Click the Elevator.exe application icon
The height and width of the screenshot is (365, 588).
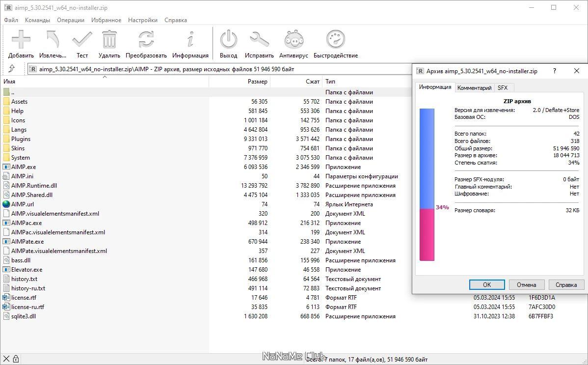pyautogui.click(x=6, y=270)
